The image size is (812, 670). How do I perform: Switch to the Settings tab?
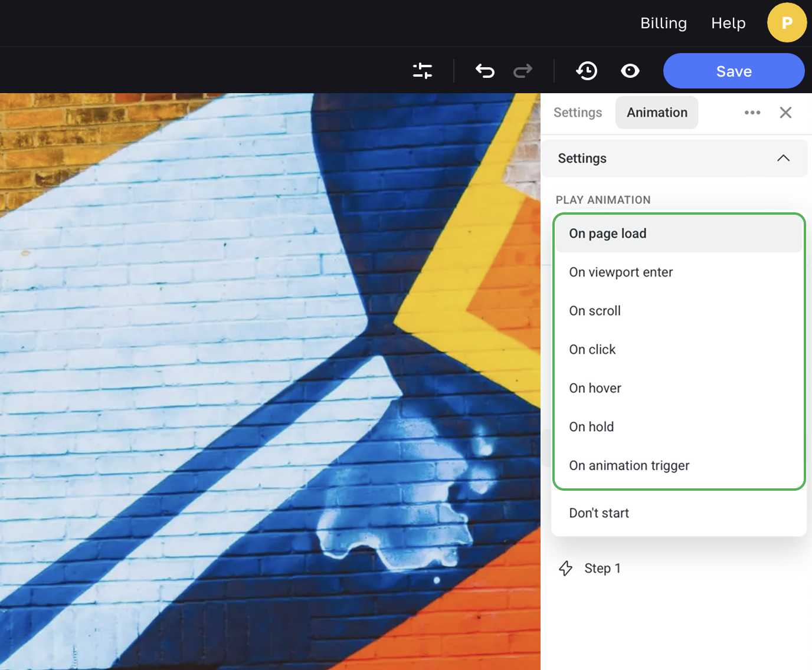(578, 113)
